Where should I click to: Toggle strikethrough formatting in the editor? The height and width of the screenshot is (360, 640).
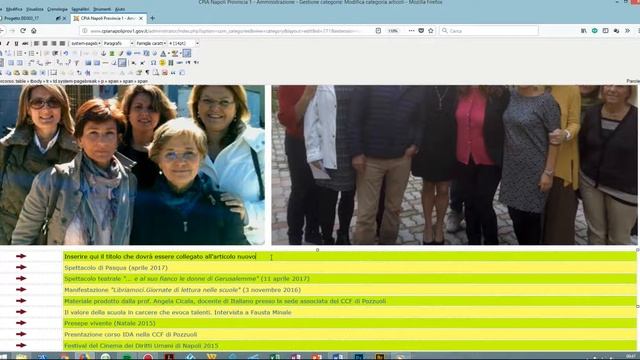[25, 43]
